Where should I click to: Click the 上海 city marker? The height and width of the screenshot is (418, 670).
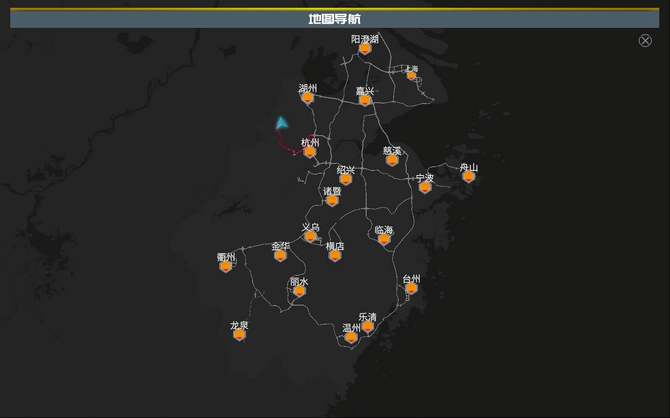tap(411, 75)
